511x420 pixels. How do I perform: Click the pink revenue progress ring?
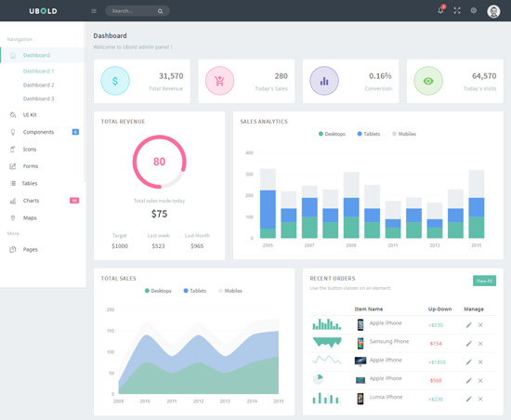[x=160, y=162]
